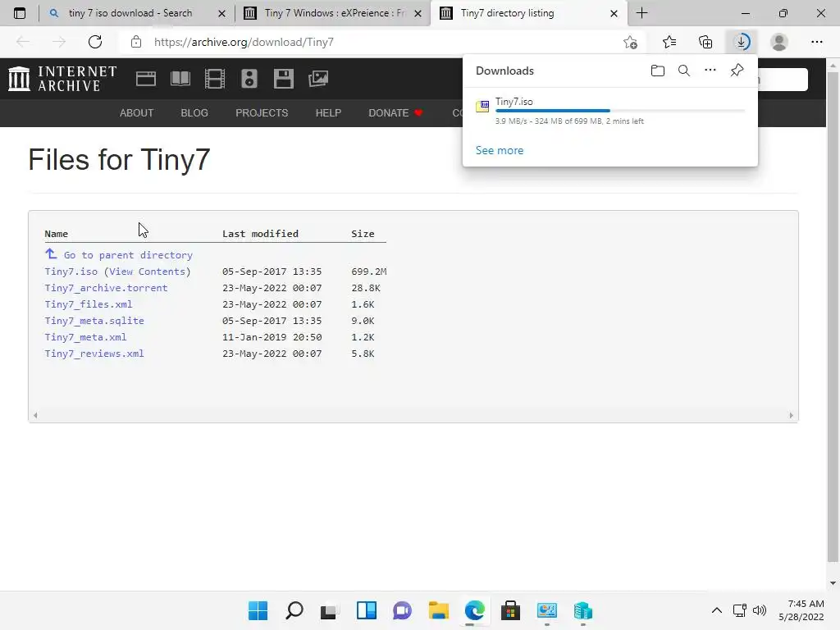The width and height of the screenshot is (840, 630).
Task: Click the site lock icon in address bar
Action: [136, 42]
